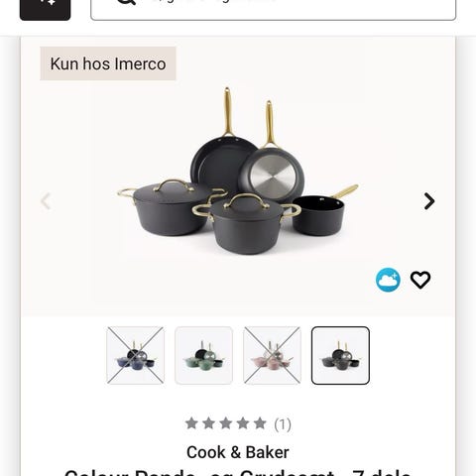The image size is (476, 476).
Task: Advance to the next product image
Action: pyautogui.click(x=429, y=201)
